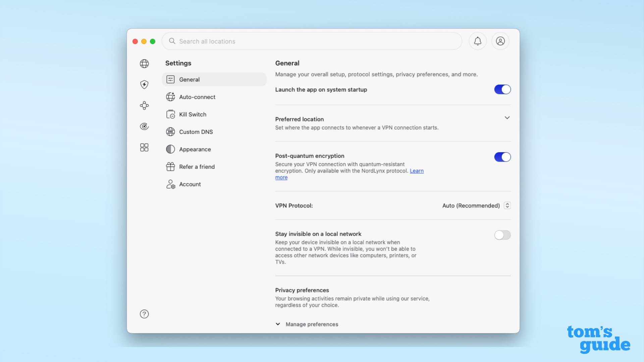Click the help question mark icon
Image resolution: width=644 pixels, height=362 pixels.
point(144,314)
